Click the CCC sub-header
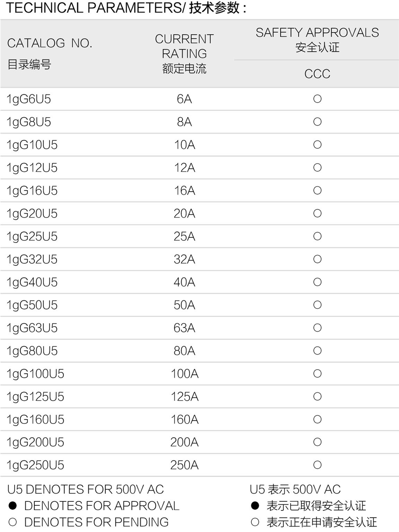The height and width of the screenshot is (532, 399). [317, 74]
